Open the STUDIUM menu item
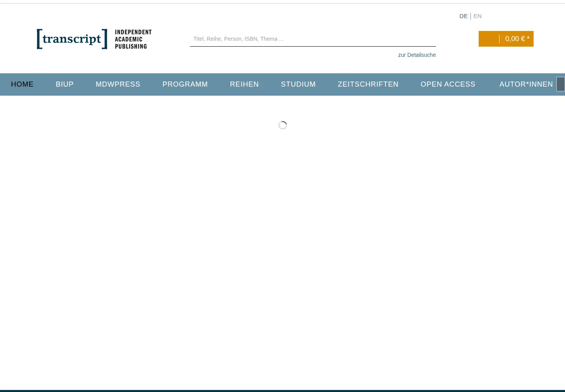 298,84
